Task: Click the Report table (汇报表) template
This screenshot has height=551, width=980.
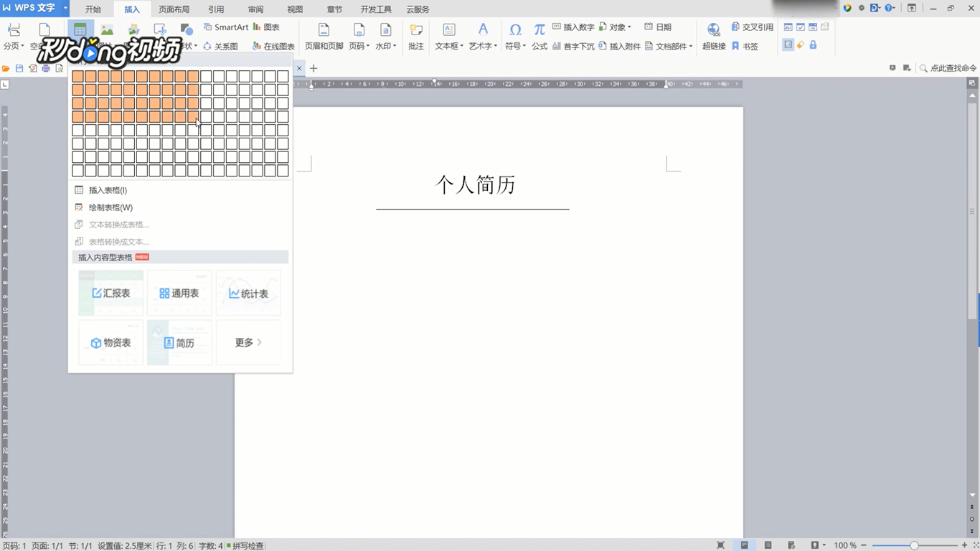Action: pos(111,293)
